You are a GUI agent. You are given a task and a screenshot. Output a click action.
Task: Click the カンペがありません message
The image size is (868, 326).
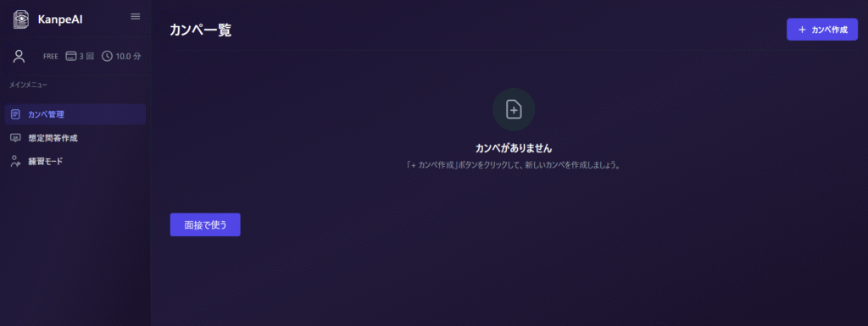pos(514,148)
